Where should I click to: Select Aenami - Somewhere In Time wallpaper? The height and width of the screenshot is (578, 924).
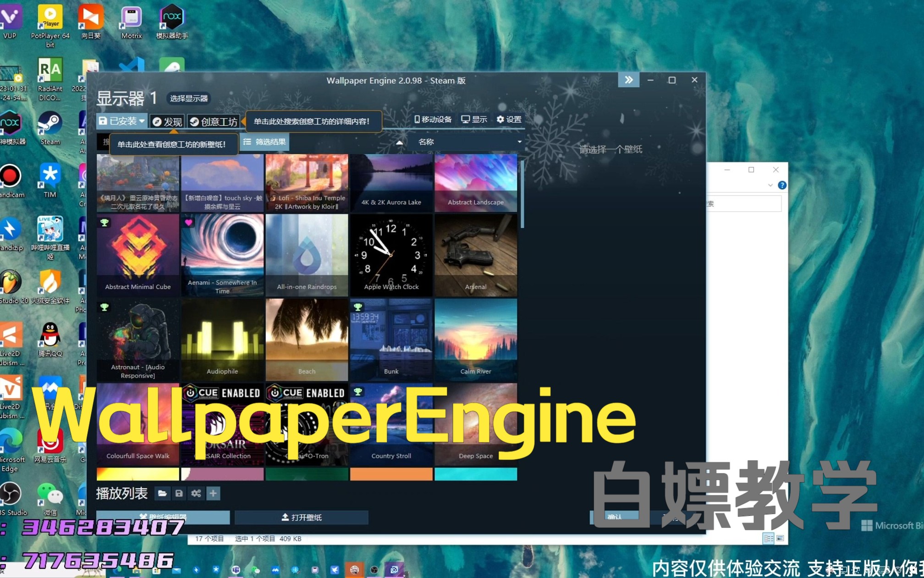click(x=222, y=255)
